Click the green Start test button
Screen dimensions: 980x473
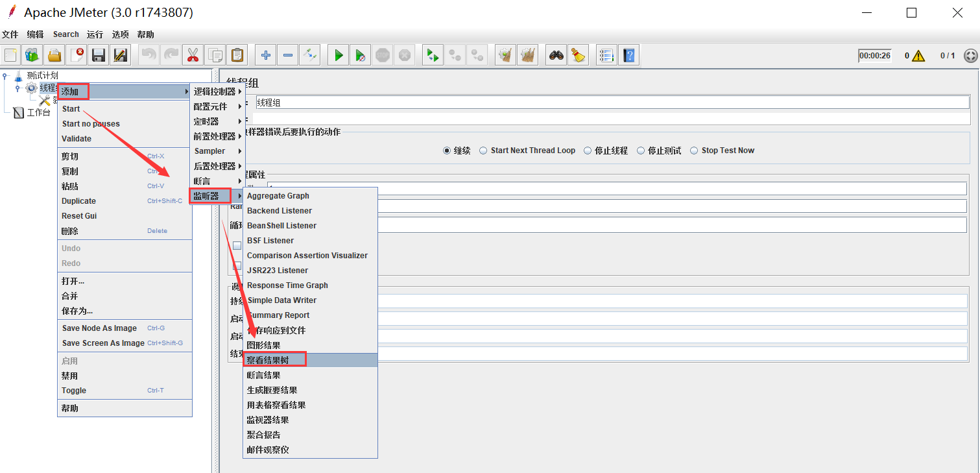(x=338, y=56)
